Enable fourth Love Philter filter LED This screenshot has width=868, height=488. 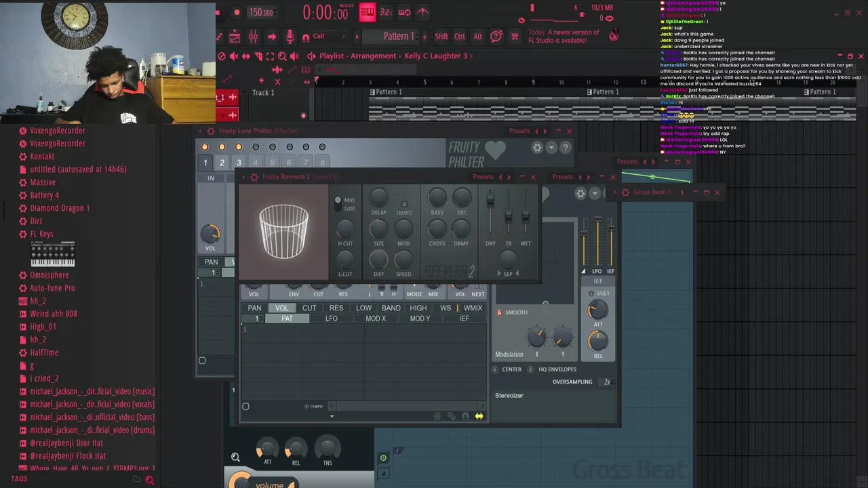click(x=256, y=147)
